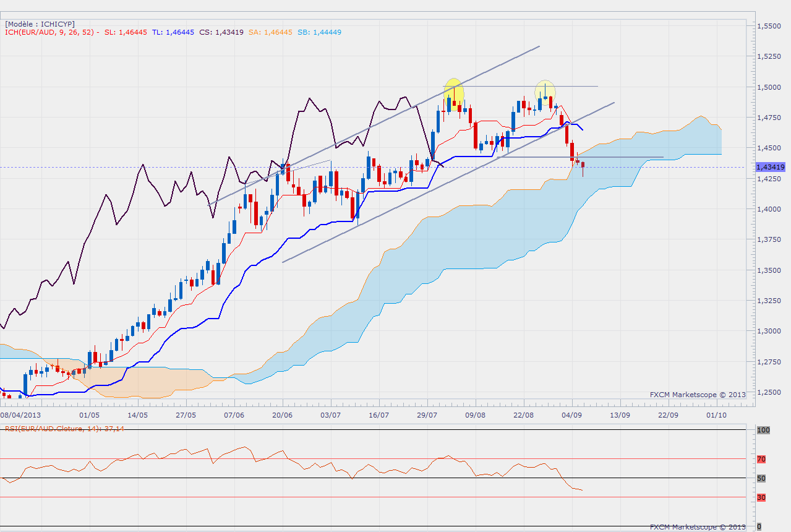Click the 29/07 date label
The width and height of the screenshot is (791, 532).
pyautogui.click(x=427, y=416)
